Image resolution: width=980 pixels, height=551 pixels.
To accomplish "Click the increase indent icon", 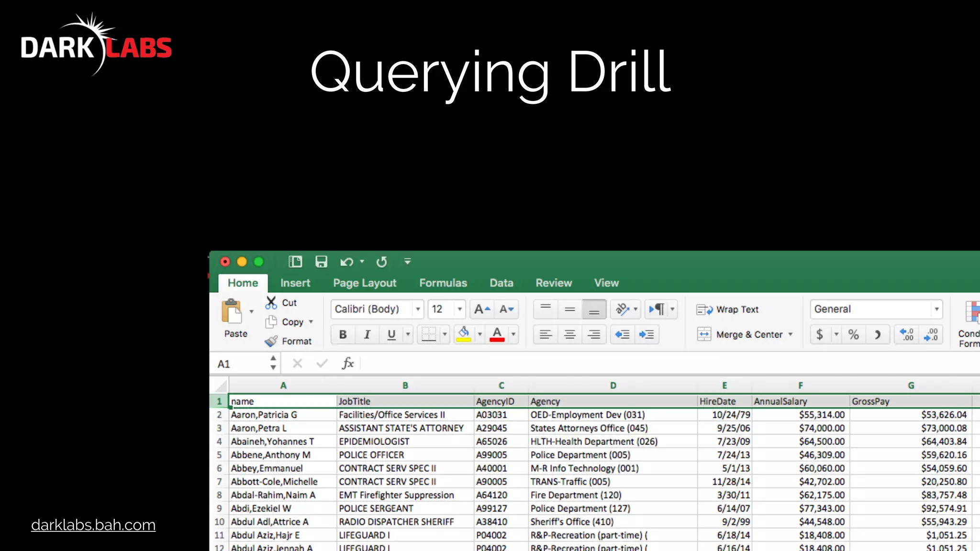I will coord(646,334).
